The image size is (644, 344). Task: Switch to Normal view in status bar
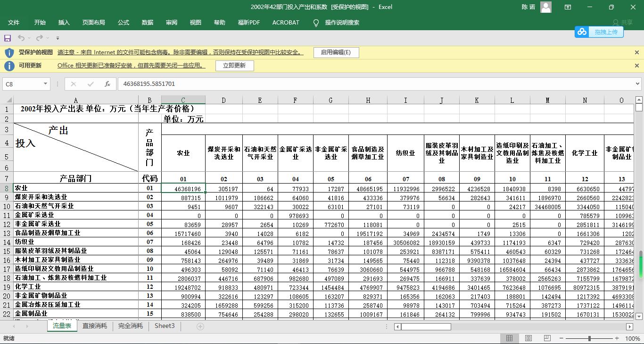click(x=509, y=338)
